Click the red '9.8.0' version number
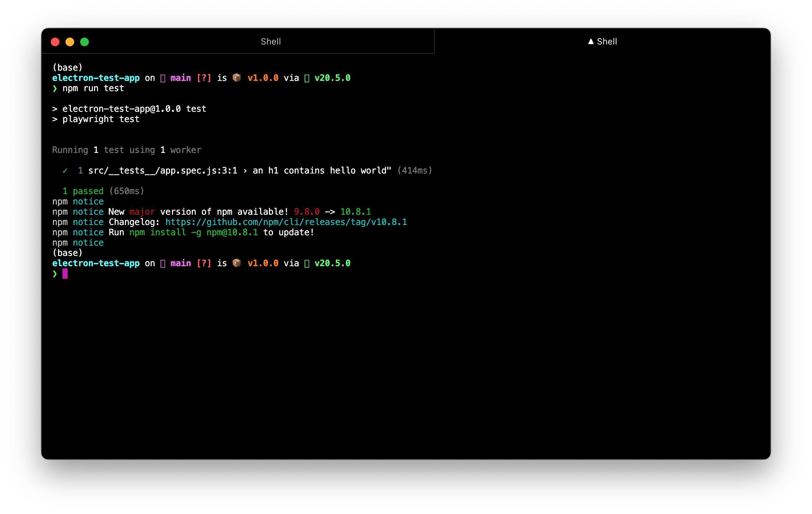 [x=306, y=212]
